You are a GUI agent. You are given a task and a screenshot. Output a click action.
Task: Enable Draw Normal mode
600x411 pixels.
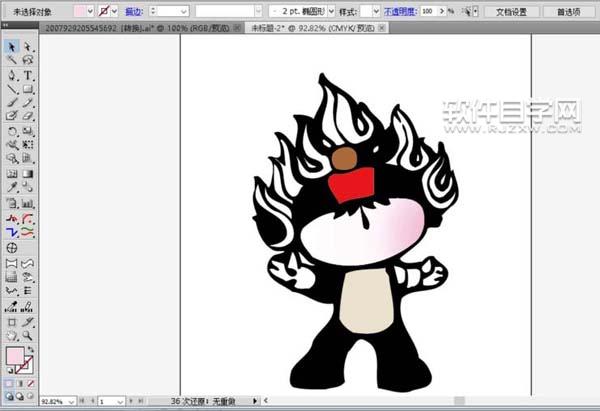(9, 396)
